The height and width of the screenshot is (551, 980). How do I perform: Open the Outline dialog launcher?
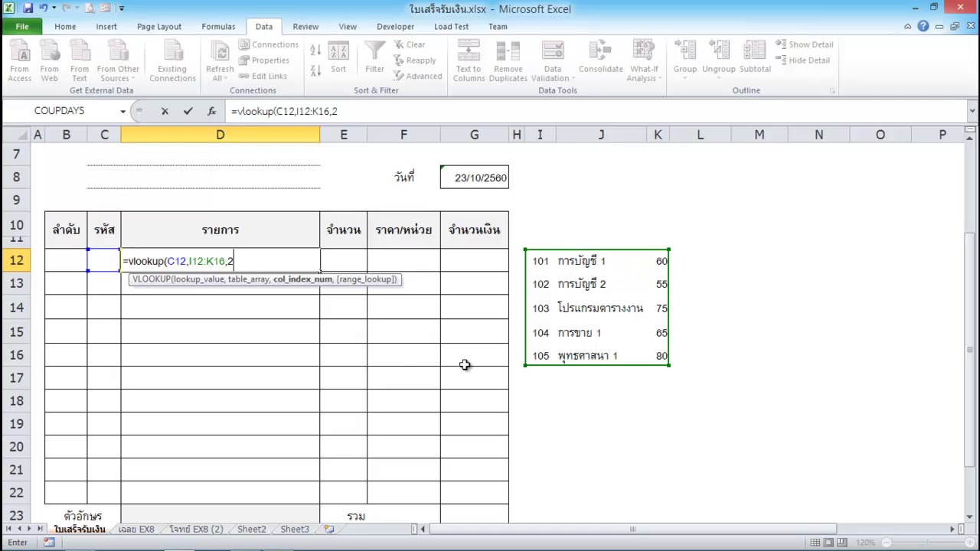832,91
